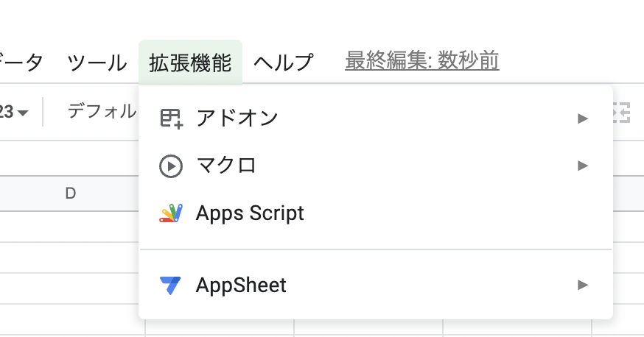Expand the アドオン submenu arrow
The height and width of the screenshot is (337, 644).
[582, 118]
